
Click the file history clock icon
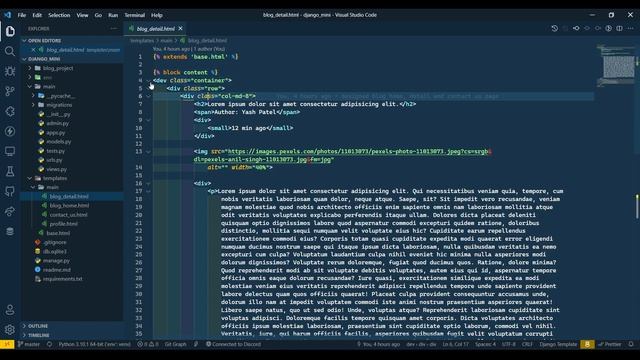click(x=554, y=29)
